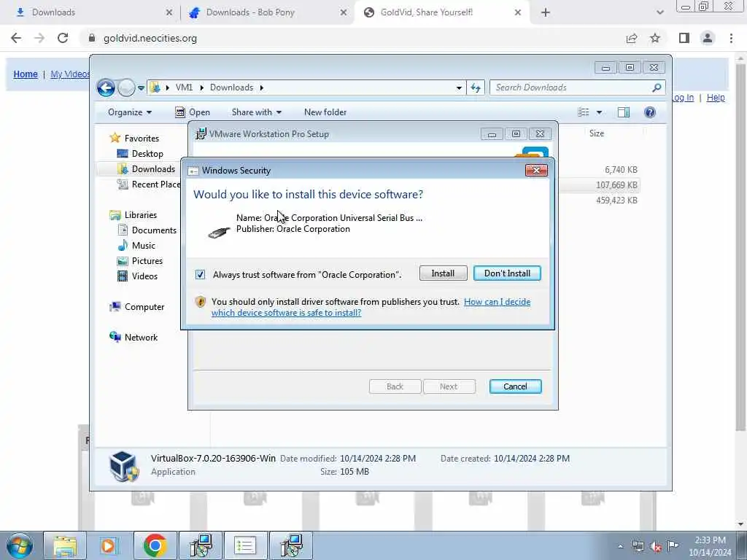
Task: Select the 459,423 KB file row
Action: pos(616,201)
